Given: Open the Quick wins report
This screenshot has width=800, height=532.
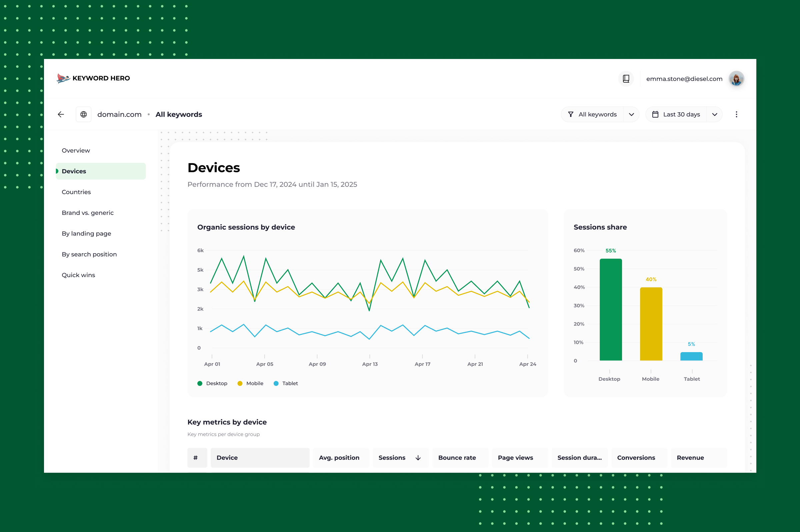Looking at the screenshot, I should click(x=78, y=275).
